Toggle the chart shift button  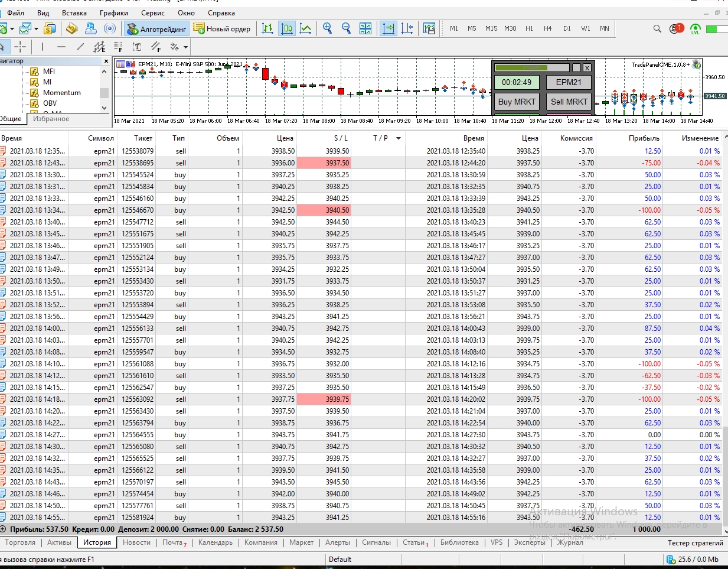tap(407, 28)
